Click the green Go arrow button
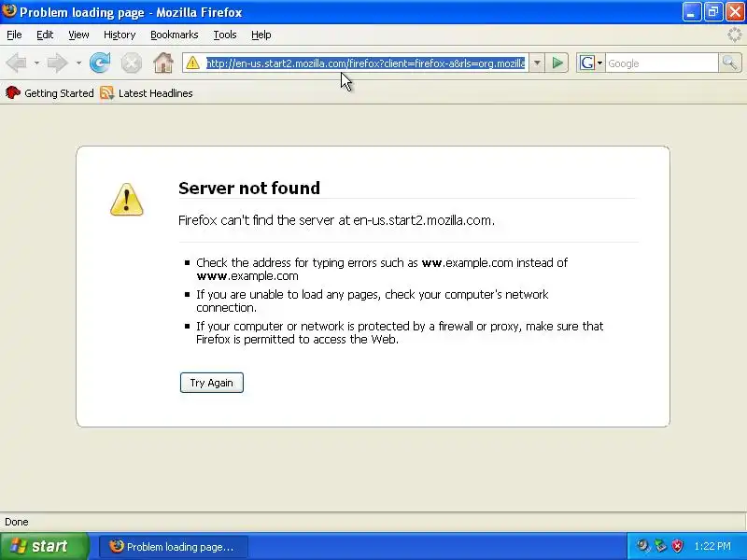This screenshot has width=747, height=560. click(x=557, y=63)
